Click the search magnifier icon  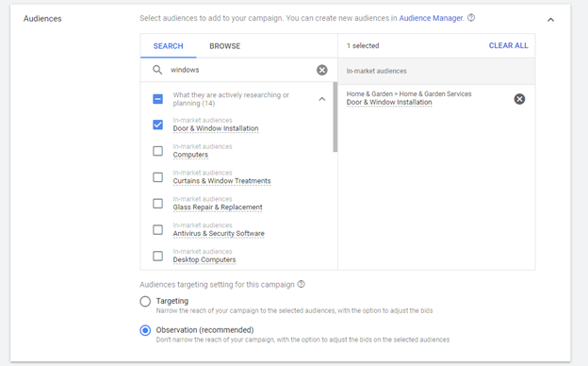point(157,70)
